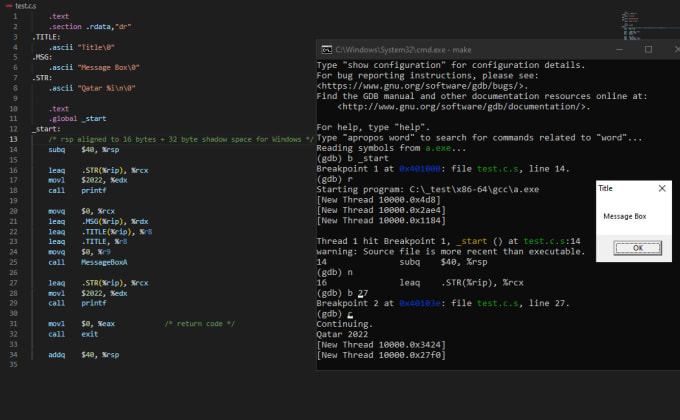Click the ".TITLE:" label line

pos(46,37)
